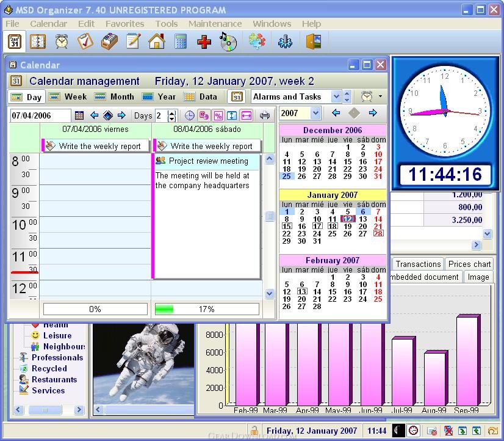The width and height of the screenshot is (504, 441).
Task: Click the moon icon in status bar
Action: (x=398, y=431)
